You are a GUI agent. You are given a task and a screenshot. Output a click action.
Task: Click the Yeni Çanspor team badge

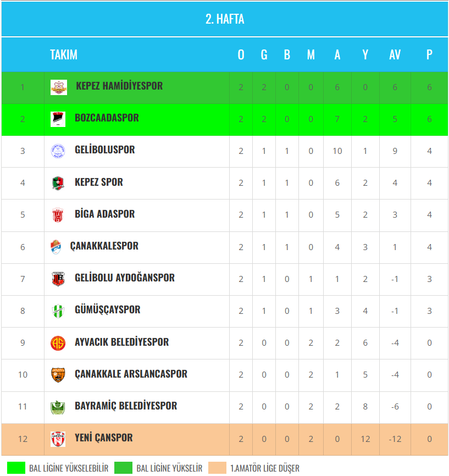[x=58, y=439]
